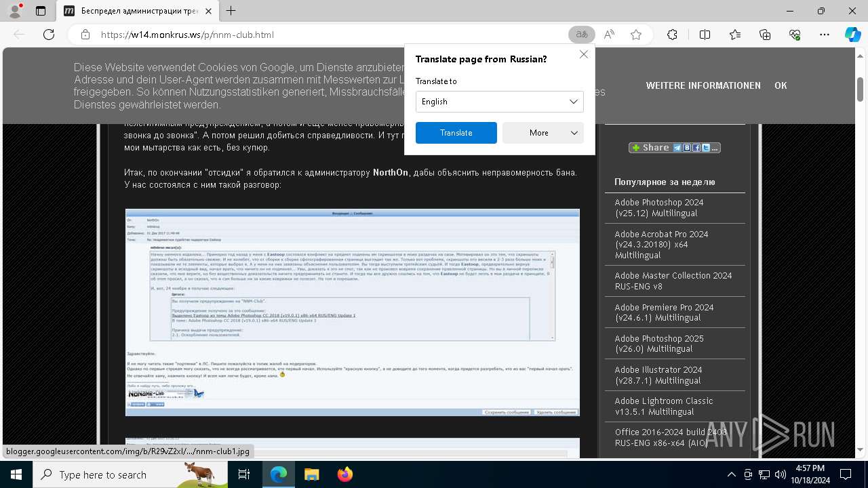Screen dimensions: 868x488
Task: Click the volume tray icon
Action: pos(781,474)
